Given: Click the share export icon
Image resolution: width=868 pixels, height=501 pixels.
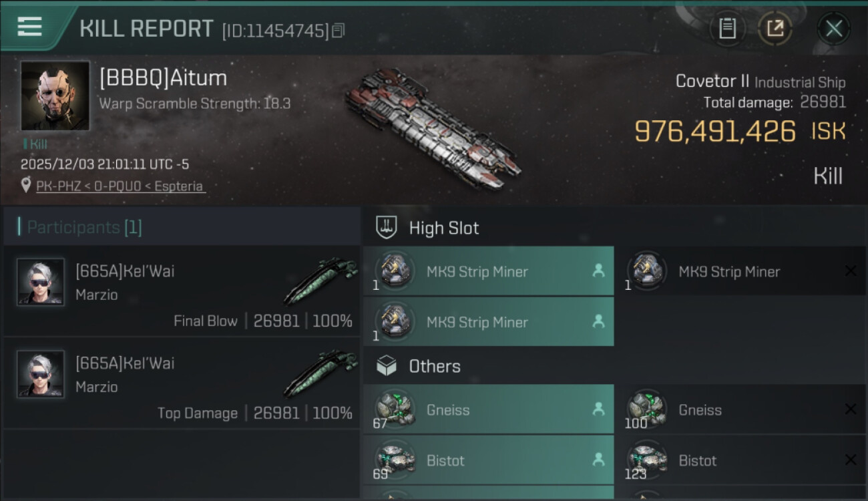Looking at the screenshot, I should tap(775, 29).
